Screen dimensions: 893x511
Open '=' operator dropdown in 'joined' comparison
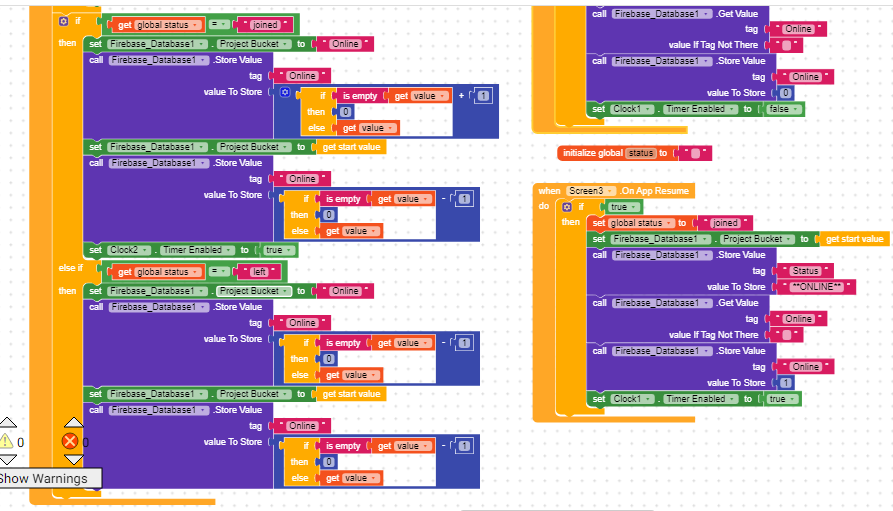point(219,24)
